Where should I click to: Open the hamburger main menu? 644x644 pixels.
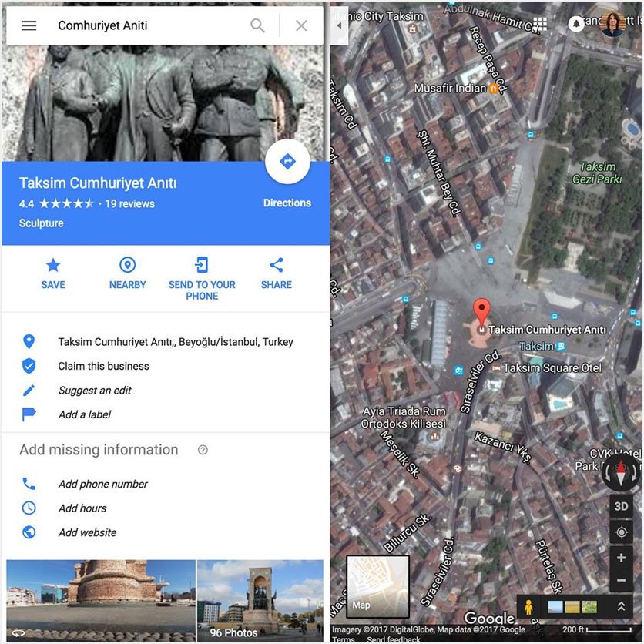point(29,26)
